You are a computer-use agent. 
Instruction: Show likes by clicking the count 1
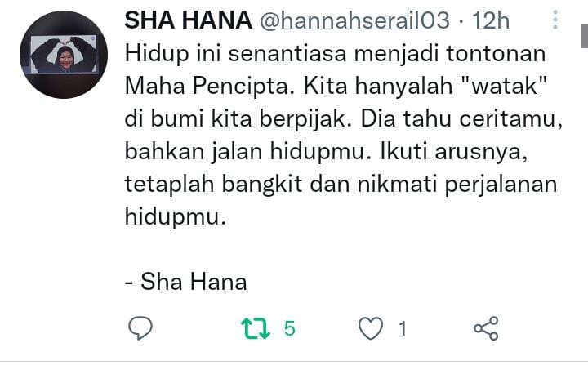[403, 328]
